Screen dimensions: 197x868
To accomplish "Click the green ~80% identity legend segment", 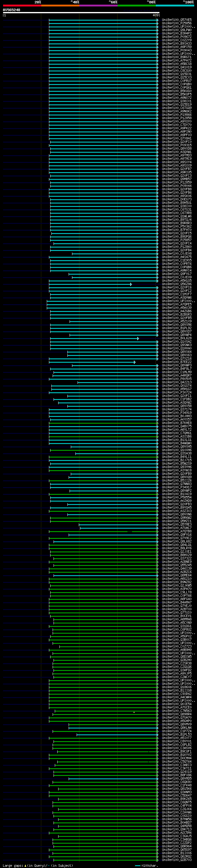I will point(137,6).
